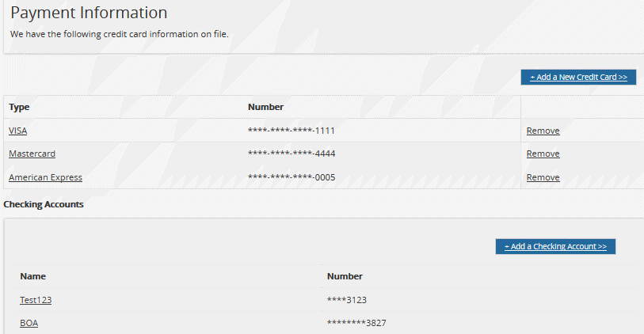Click the account number ending 3827
644x334 pixels.
(x=356, y=323)
